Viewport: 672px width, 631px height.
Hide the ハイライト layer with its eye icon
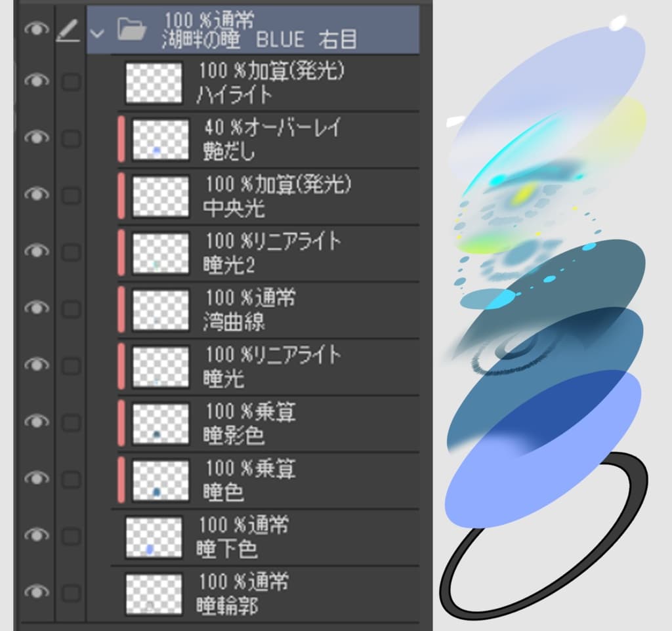pyautogui.click(x=36, y=80)
